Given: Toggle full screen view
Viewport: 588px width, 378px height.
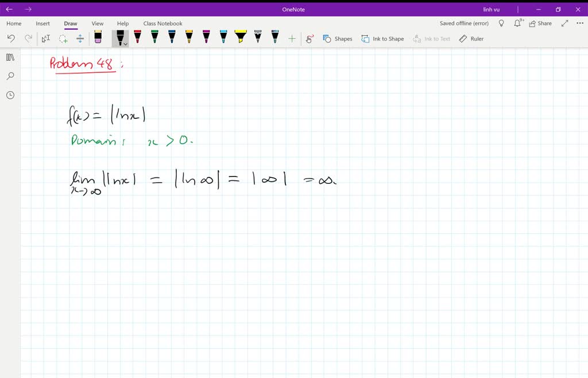Looking at the screenshot, I should click(564, 23).
